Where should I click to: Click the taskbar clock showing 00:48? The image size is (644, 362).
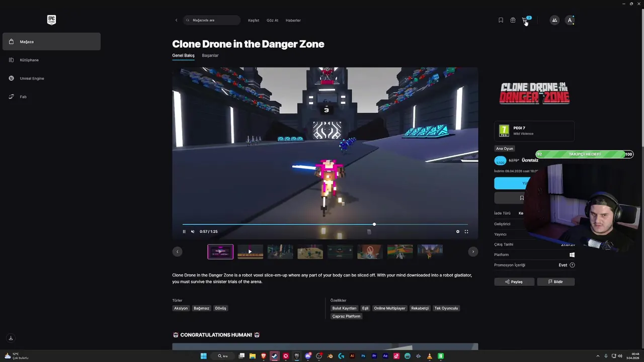click(x=632, y=356)
